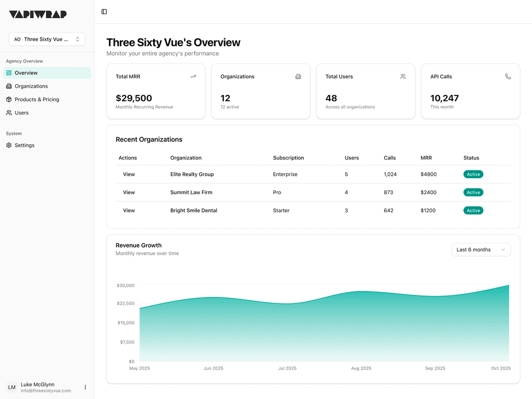Navigate to Users in the sidebar
This screenshot has height=399, width=532.
pyautogui.click(x=22, y=113)
